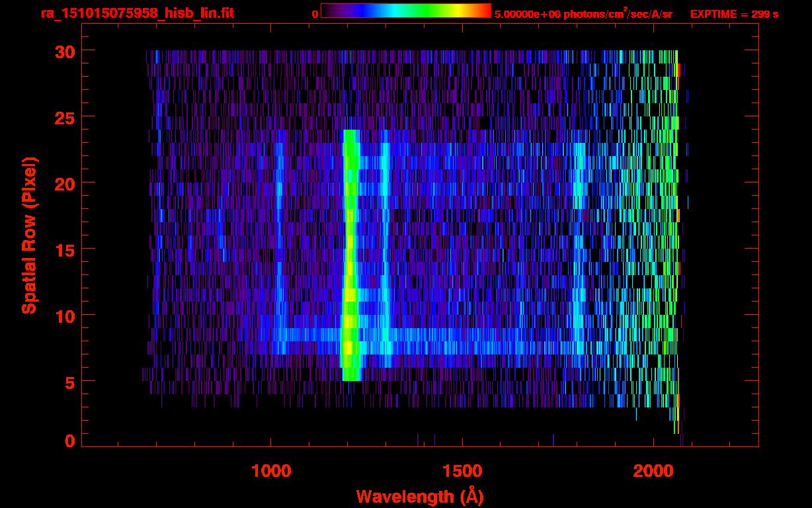Click the rainbow color scale bar
812x508 pixels.
pos(405,11)
